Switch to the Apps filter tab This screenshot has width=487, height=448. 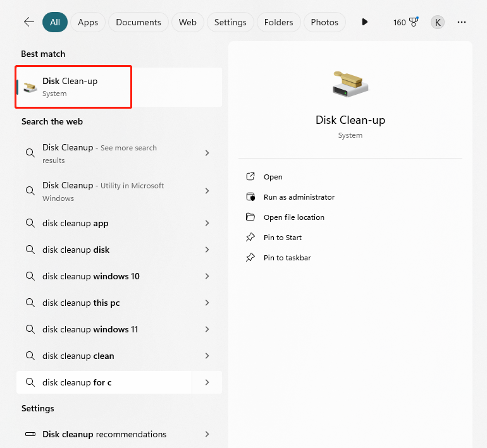click(x=88, y=22)
